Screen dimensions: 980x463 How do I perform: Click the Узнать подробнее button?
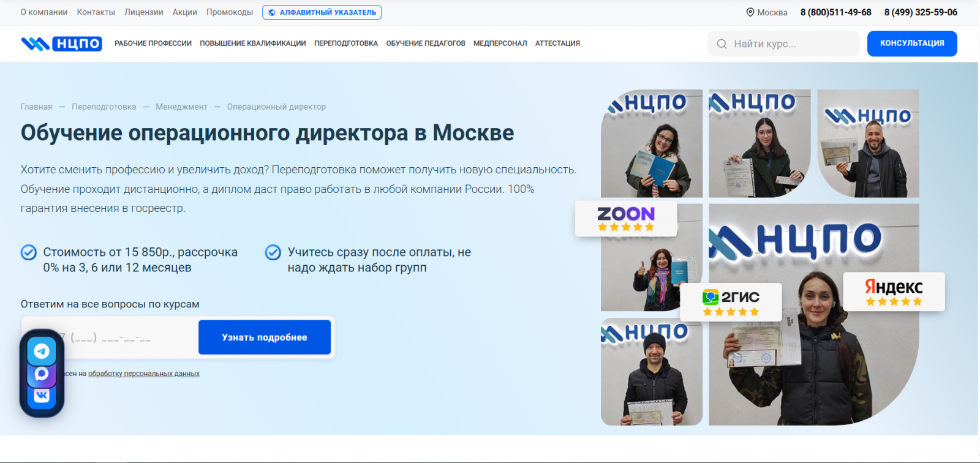(x=265, y=337)
